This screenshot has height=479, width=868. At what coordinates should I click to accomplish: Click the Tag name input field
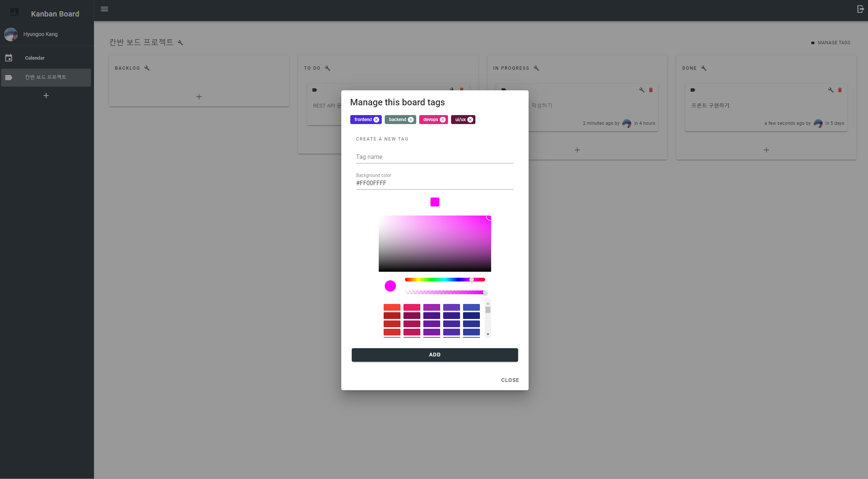pos(435,157)
